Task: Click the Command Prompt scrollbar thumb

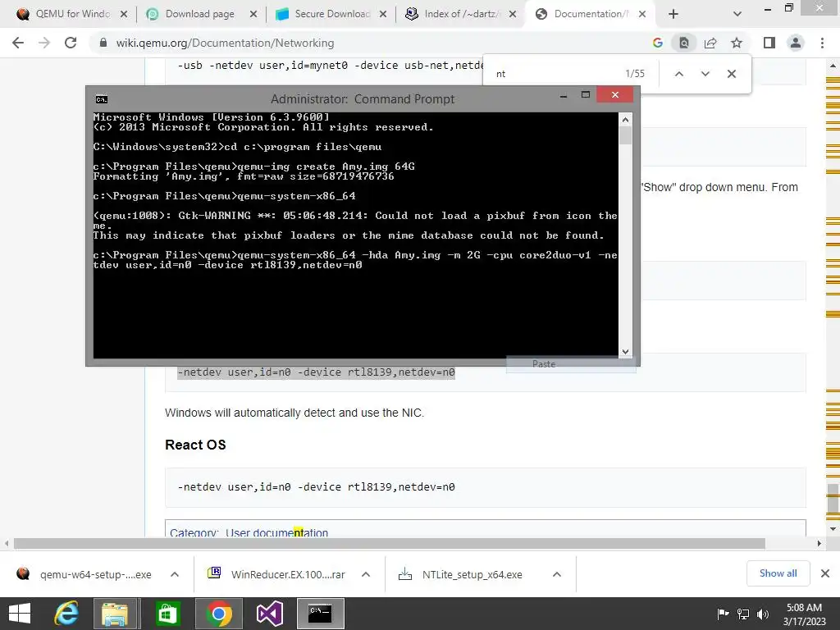Action: pyautogui.click(x=625, y=135)
